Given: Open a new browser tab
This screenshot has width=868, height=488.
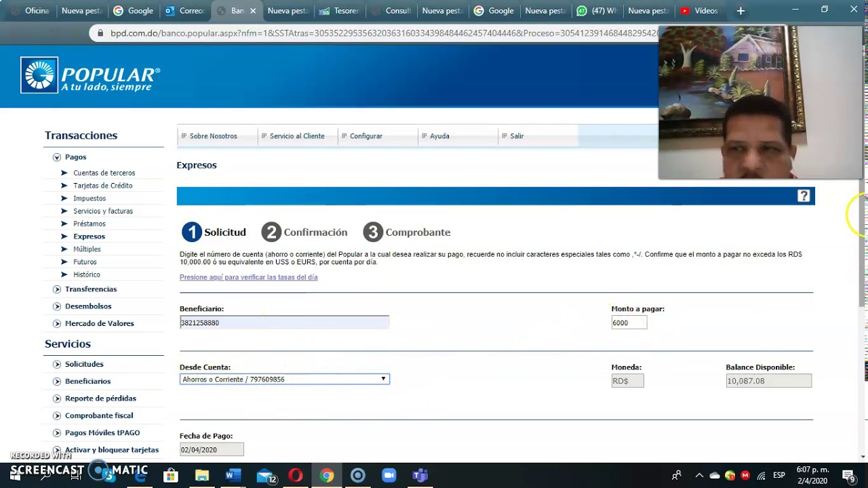Looking at the screenshot, I should pos(741,11).
